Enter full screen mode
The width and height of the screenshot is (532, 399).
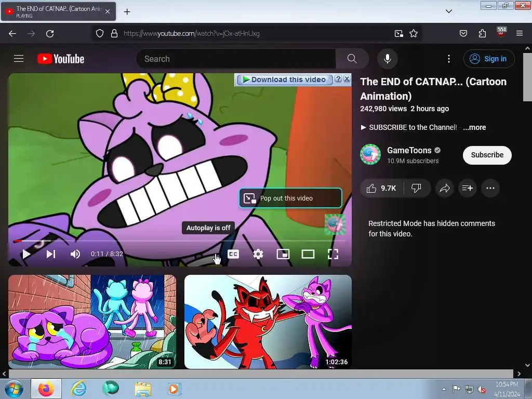click(333, 254)
